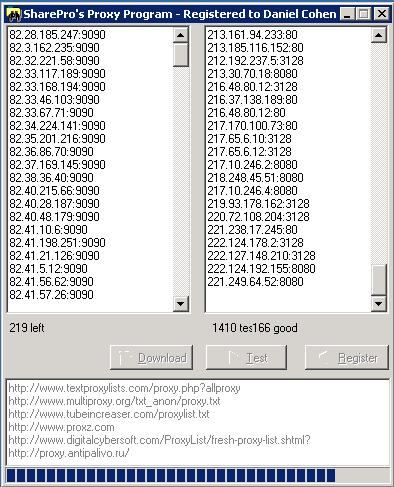Screen dimensions: 394x487
Task: Select good proxy 217.65.6.10:3128
Action: (249, 139)
